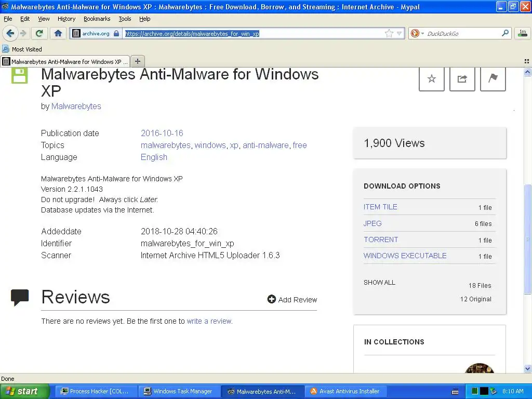The width and height of the screenshot is (532, 399).
Task: Download the WINDOWS EXECUTABLE file
Action: click(405, 256)
